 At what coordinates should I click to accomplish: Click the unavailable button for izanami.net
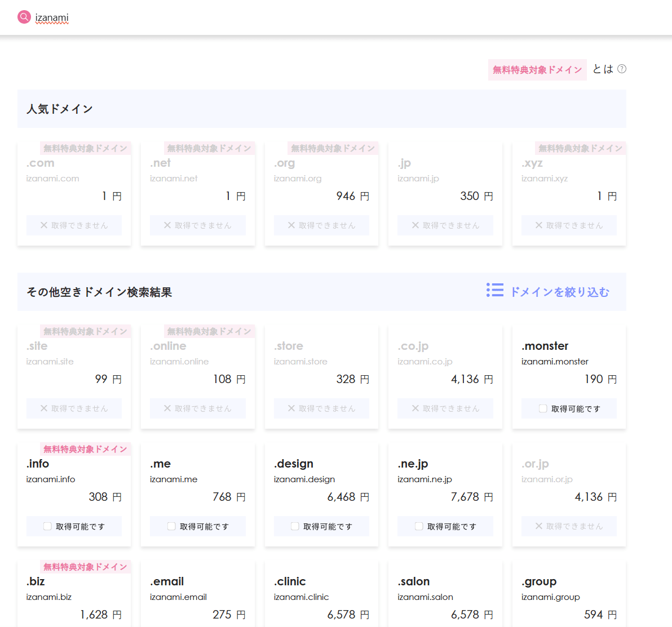[x=198, y=225]
